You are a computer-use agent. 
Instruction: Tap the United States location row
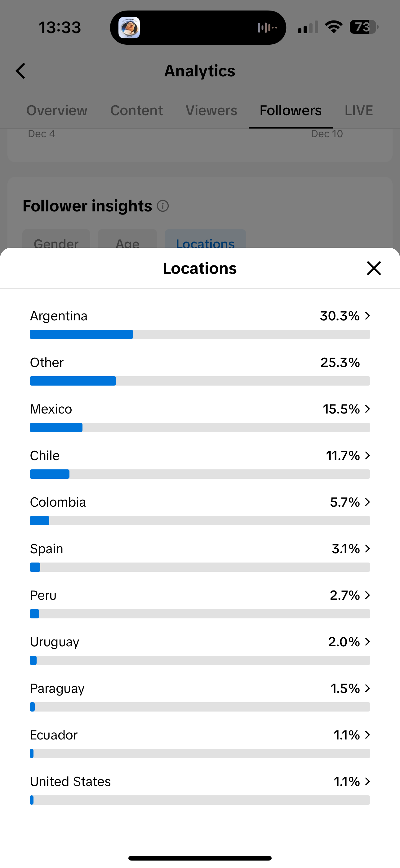point(200,789)
